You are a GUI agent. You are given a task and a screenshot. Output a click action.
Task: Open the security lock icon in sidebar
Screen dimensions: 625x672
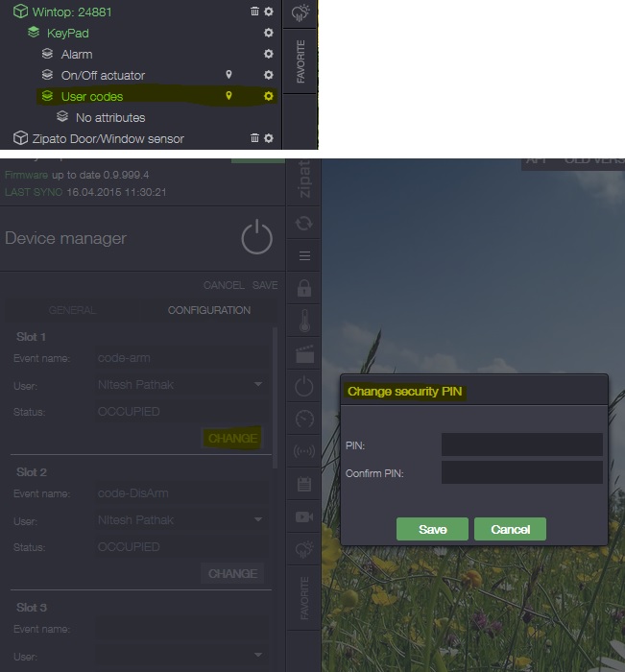[304, 288]
